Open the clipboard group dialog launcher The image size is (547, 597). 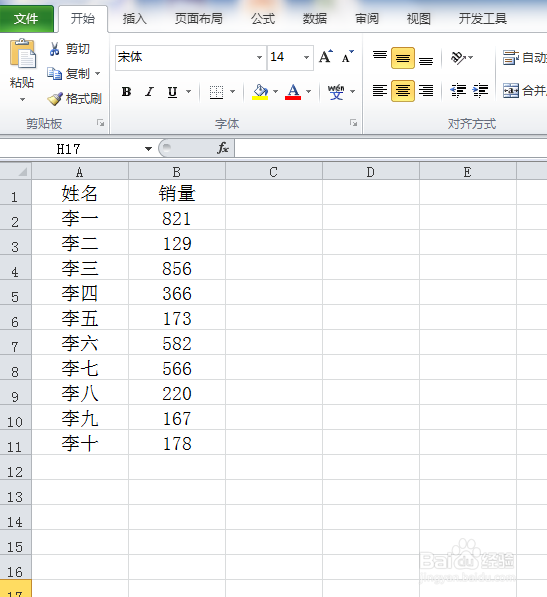(100, 123)
